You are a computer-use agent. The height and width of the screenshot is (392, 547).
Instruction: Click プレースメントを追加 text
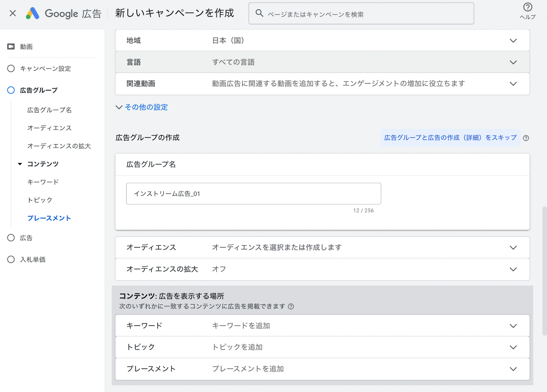[248, 369]
